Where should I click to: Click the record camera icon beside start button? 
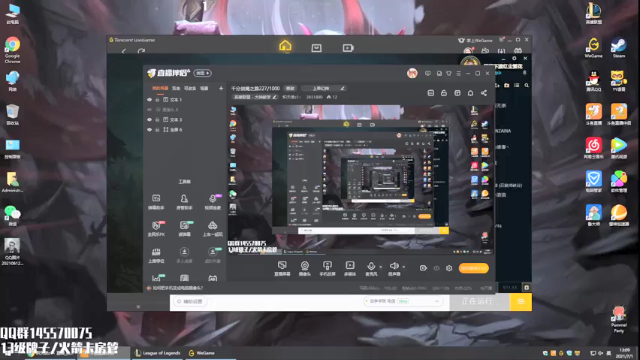point(423,268)
